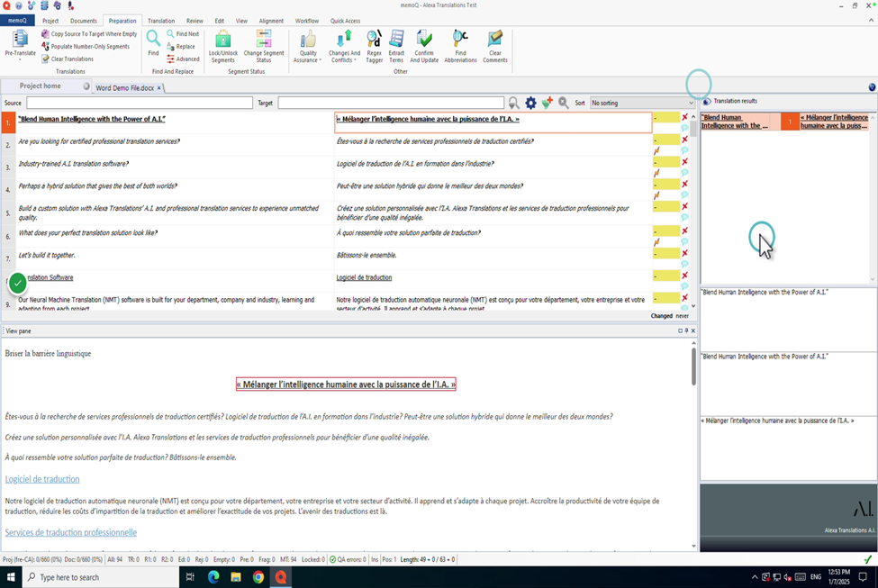Choose Populate Number-Only Segments
This screenshot has width=878, height=588.
point(86,47)
